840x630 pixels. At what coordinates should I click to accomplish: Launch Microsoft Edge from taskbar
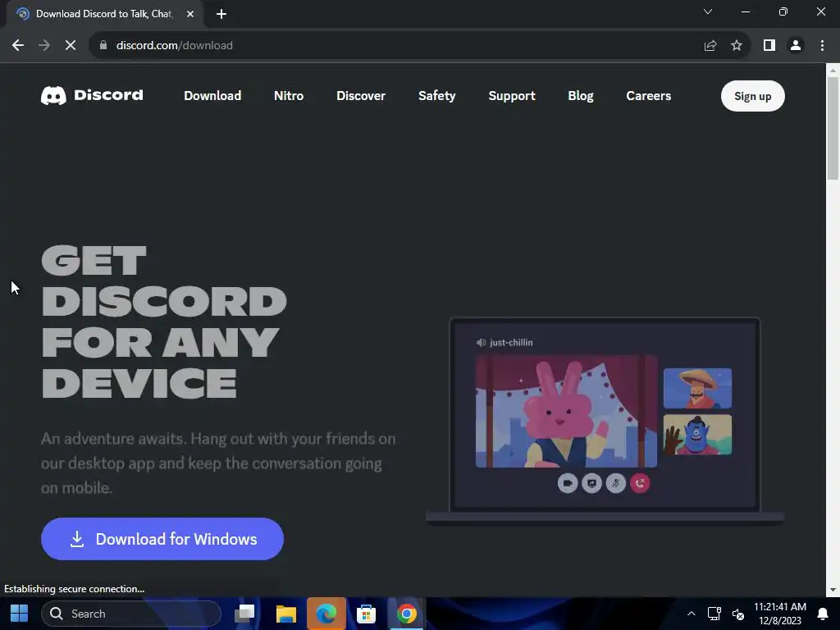click(326, 614)
